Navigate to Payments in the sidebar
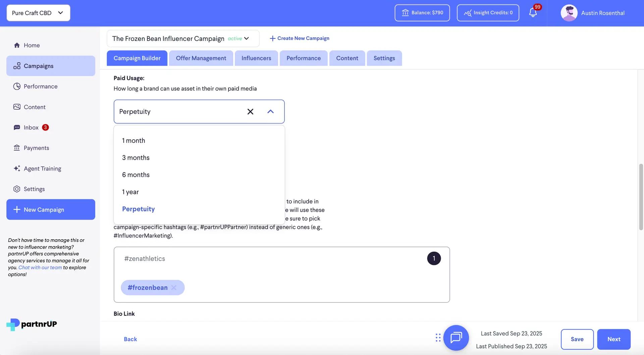This screenshot has width=644, height=355. [36, 148]
